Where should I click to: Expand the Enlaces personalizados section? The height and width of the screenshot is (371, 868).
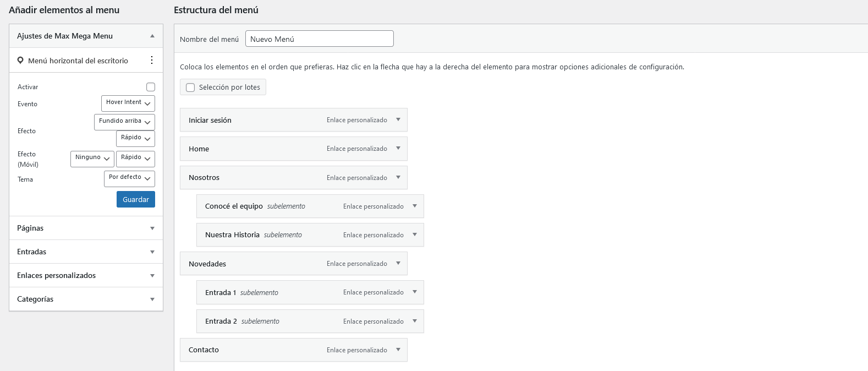86,275
